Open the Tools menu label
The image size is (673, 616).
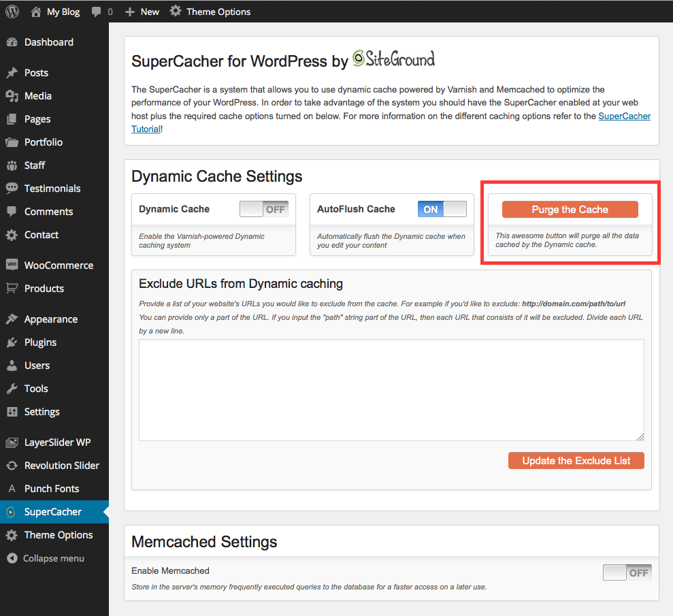pos(36,389)
